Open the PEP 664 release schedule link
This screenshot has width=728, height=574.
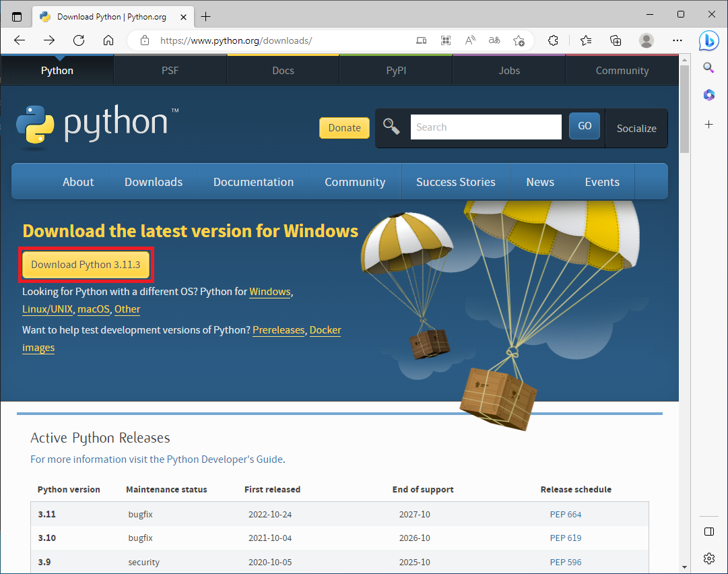pyautogui.click(x=565, y=514)
